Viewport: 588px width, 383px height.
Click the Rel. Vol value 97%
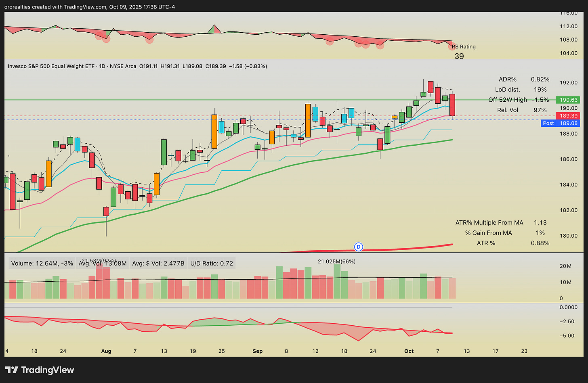(540, 110)
